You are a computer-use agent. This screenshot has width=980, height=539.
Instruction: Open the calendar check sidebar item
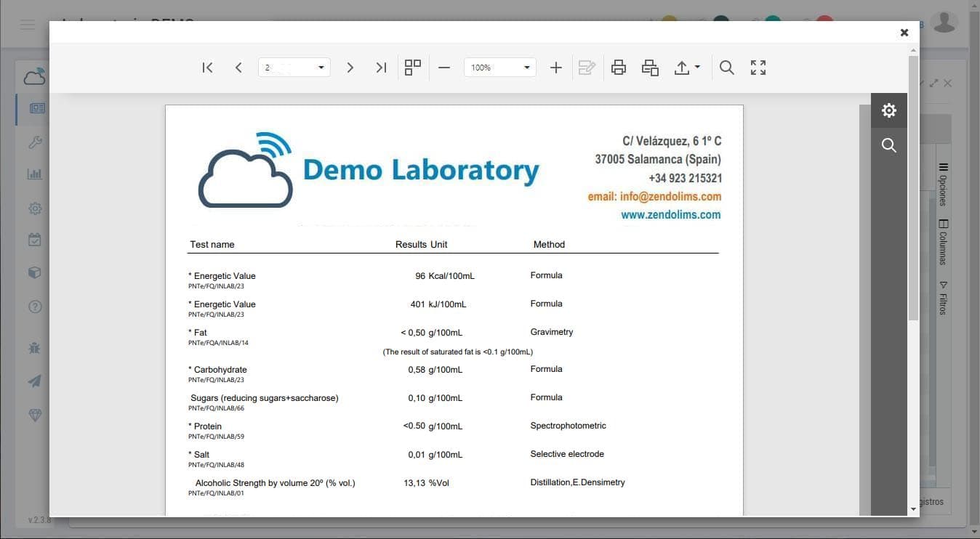coord(35,240)
